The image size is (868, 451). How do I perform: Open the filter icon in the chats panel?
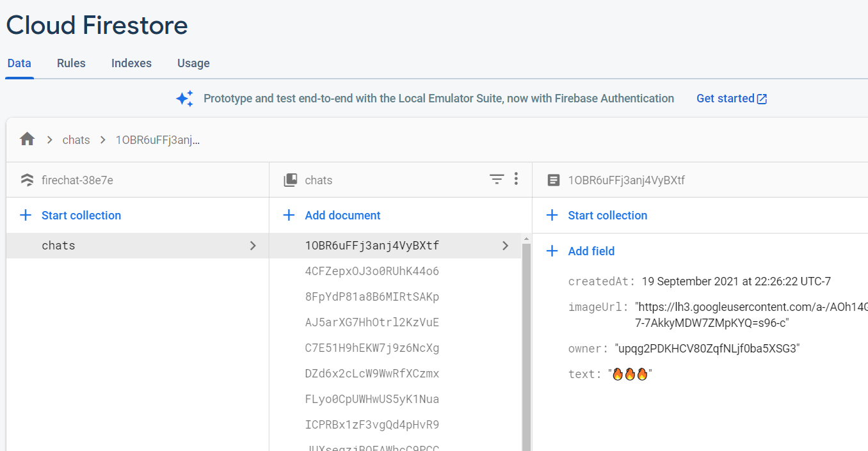(x=497, y=180)
